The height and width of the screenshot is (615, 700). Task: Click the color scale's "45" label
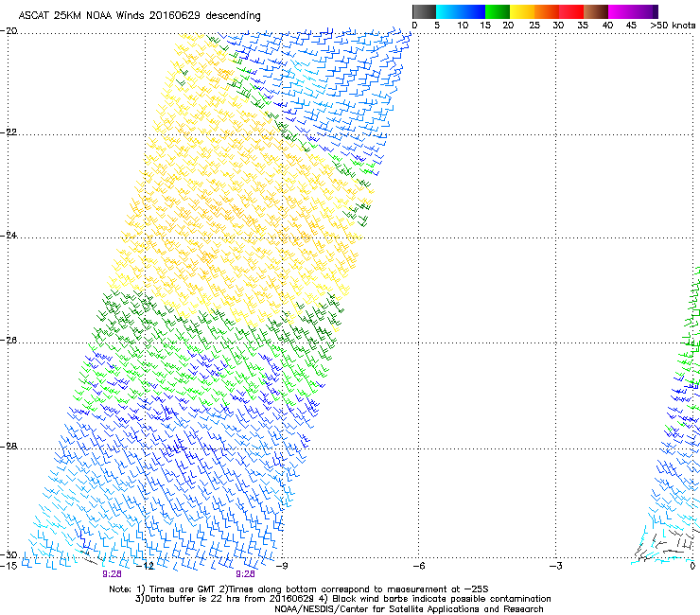point(631,26)
